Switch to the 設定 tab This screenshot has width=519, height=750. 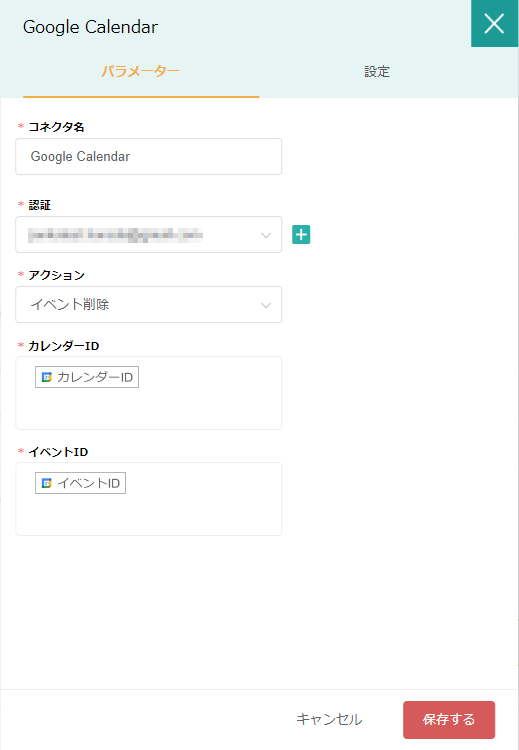click(377, 72)
